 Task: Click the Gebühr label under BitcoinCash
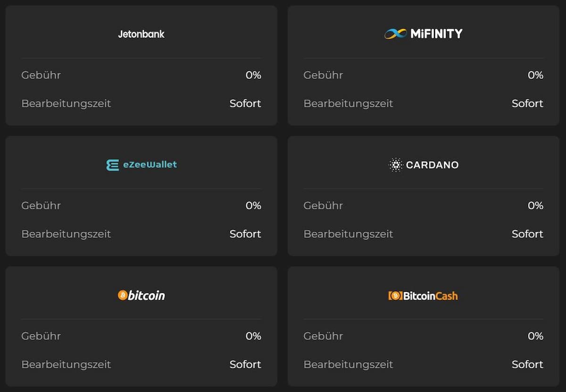tap(323, 336)
